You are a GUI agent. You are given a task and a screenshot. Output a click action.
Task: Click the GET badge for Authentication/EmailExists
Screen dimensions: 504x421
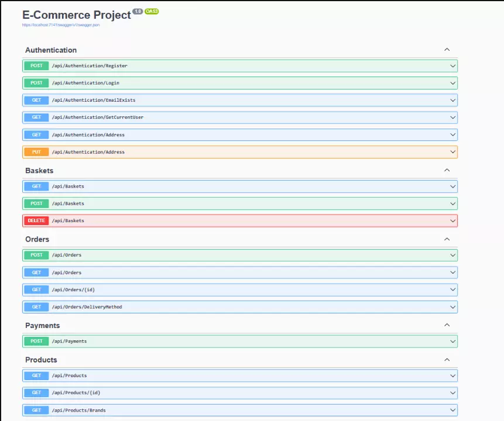pyautogui.click(x=36, y=101)
